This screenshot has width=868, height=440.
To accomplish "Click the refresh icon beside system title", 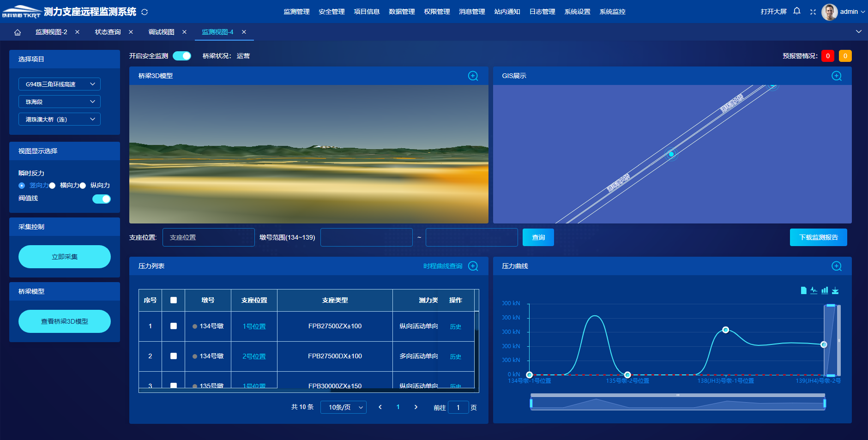I will coord(145,12).
